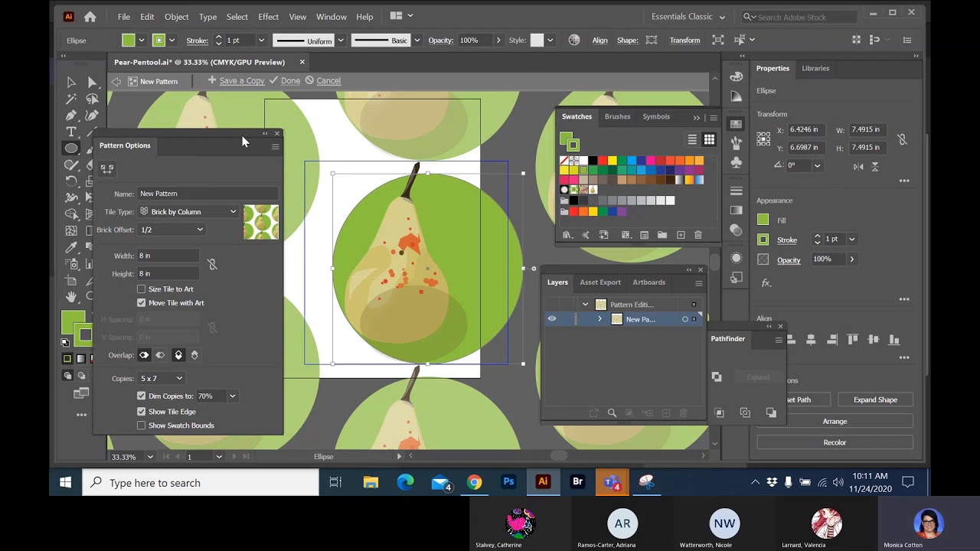Toggle Bottom in Front overlap button

194,355
